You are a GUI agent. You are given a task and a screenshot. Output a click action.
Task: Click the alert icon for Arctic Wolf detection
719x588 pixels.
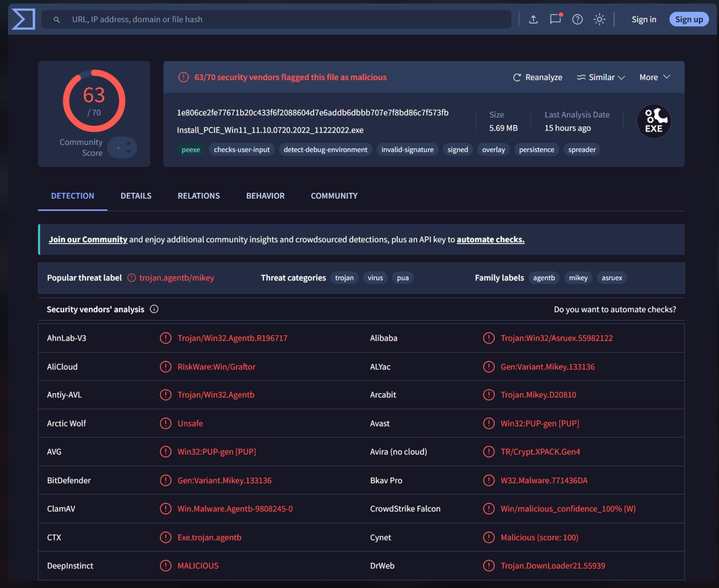pos(165,423)
